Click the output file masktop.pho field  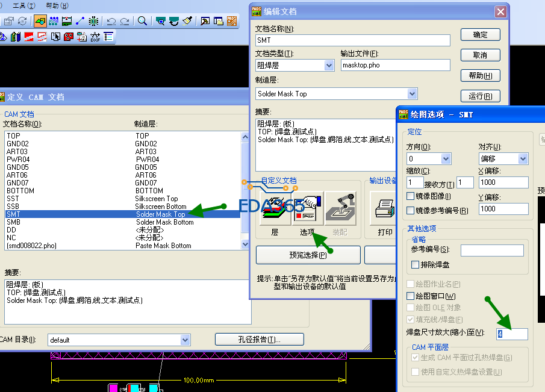point(396,65)
